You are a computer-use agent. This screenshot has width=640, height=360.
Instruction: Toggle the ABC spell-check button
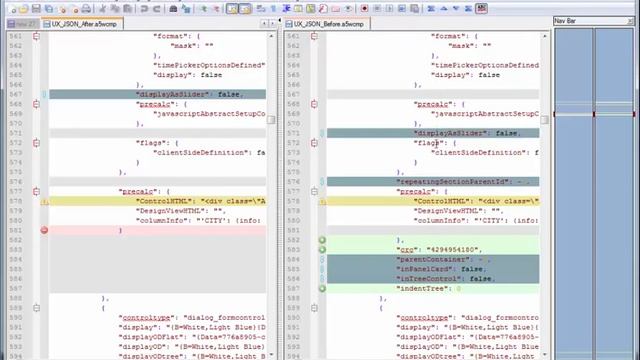481,9
